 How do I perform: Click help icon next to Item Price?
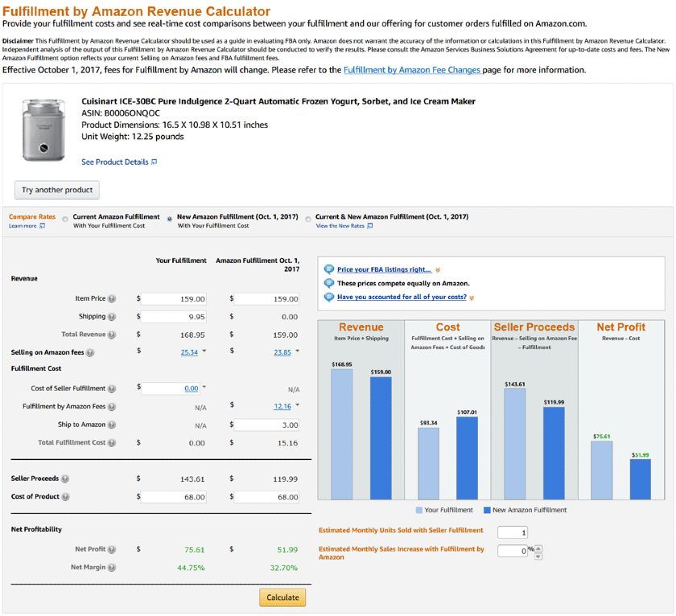(x=112, y=299)
